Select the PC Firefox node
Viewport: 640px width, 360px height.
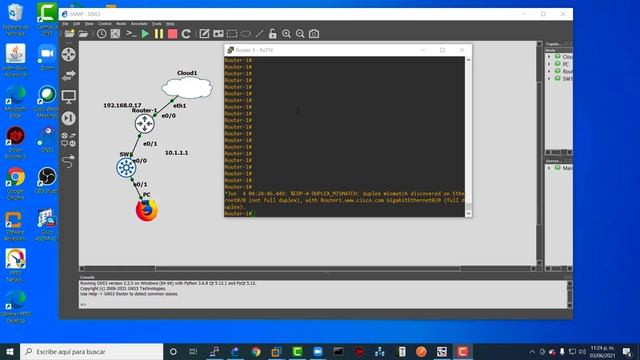[147, 210]
